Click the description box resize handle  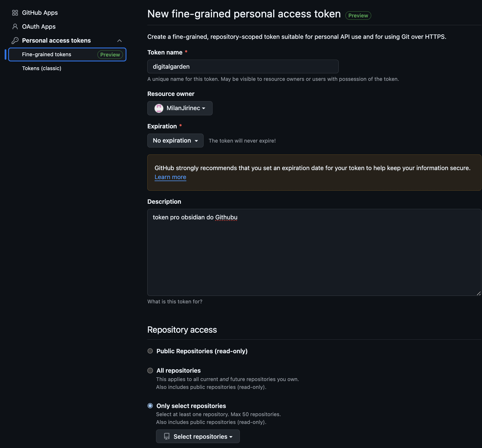479,293
